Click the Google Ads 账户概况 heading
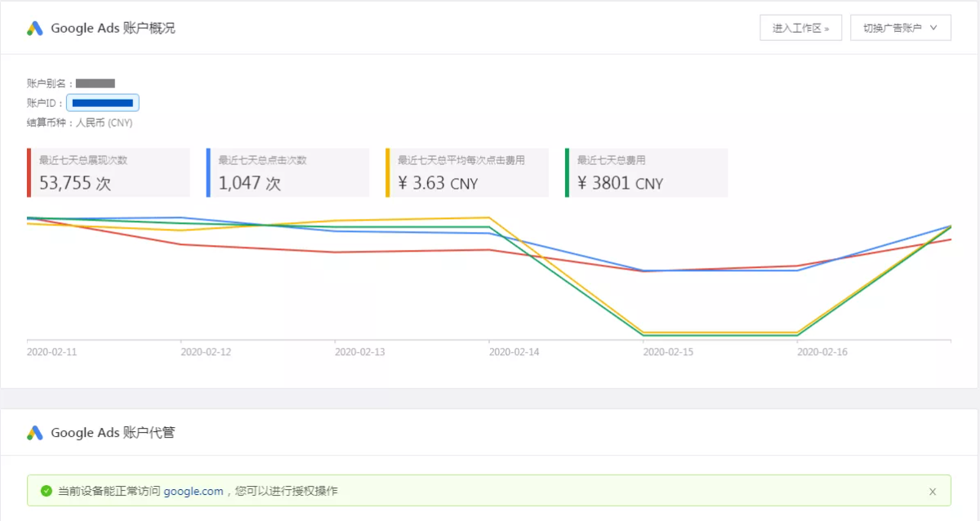980x521 pixels. pyautogui.click(x=113, y=28)
